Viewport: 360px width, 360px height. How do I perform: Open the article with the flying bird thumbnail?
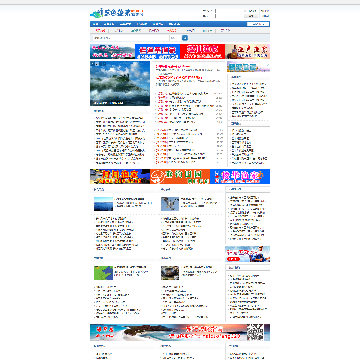[x=170, y=204]
